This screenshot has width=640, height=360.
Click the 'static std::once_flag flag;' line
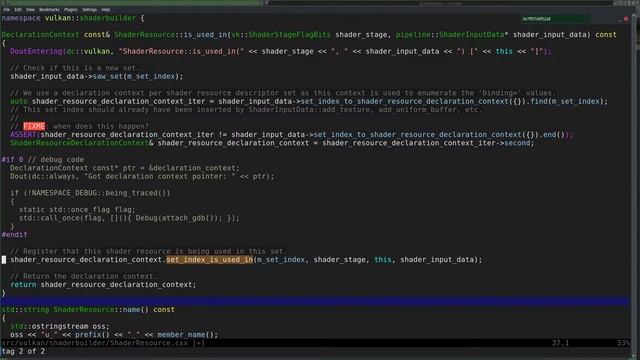77,209
